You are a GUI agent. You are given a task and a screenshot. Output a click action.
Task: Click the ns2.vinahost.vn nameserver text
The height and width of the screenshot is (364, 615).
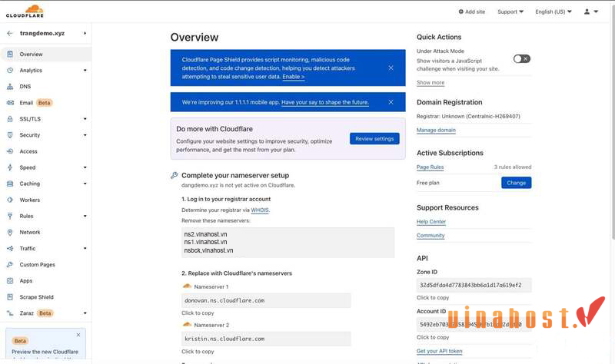205,234
